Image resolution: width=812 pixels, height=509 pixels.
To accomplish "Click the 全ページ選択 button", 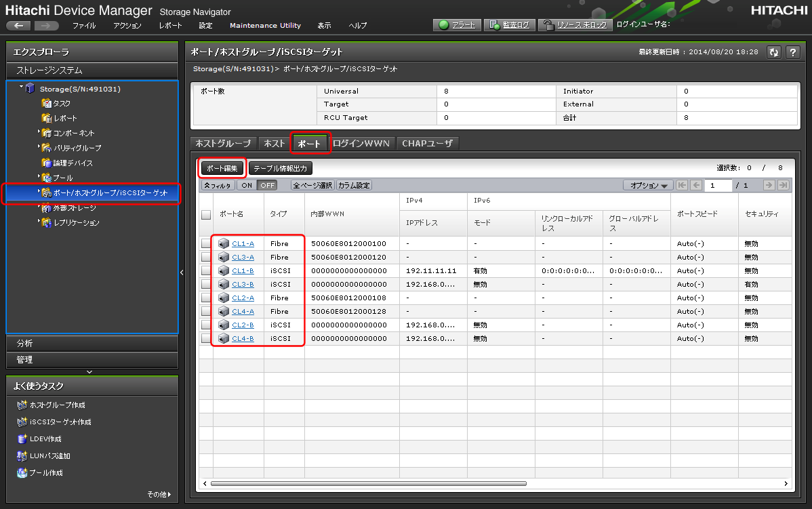I will pos(312,185).
